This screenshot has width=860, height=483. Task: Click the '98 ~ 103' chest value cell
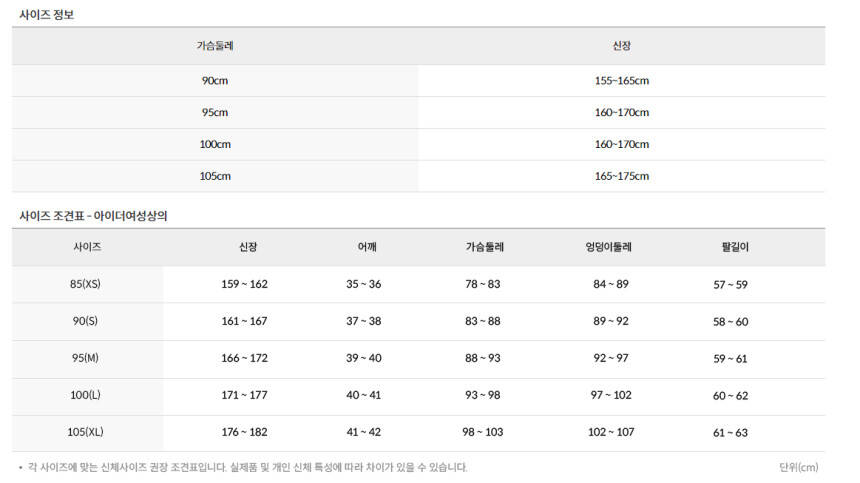pyautogui.click(x=482, y=433)
